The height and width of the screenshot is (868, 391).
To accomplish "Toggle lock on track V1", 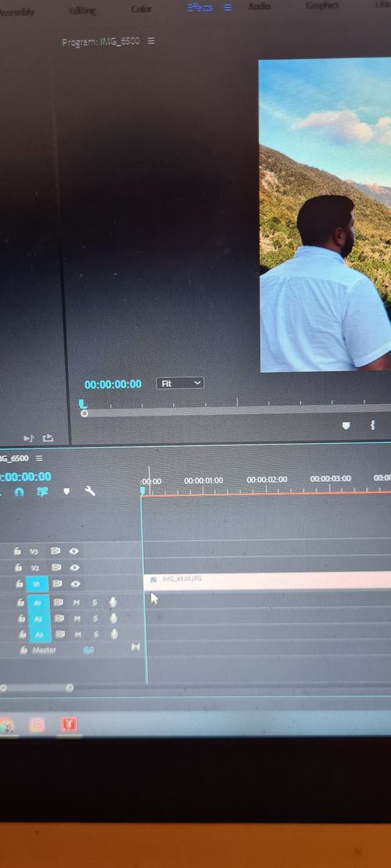I will (20, 584).
